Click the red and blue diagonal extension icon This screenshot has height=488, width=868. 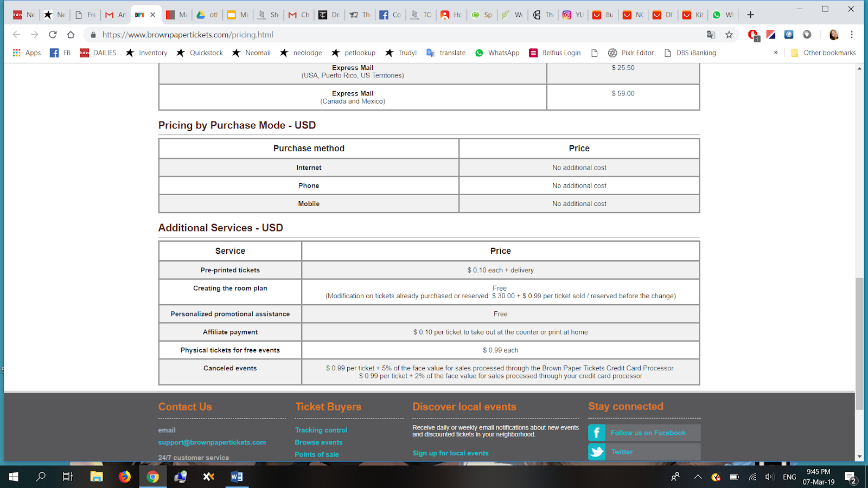pos(771,35)
